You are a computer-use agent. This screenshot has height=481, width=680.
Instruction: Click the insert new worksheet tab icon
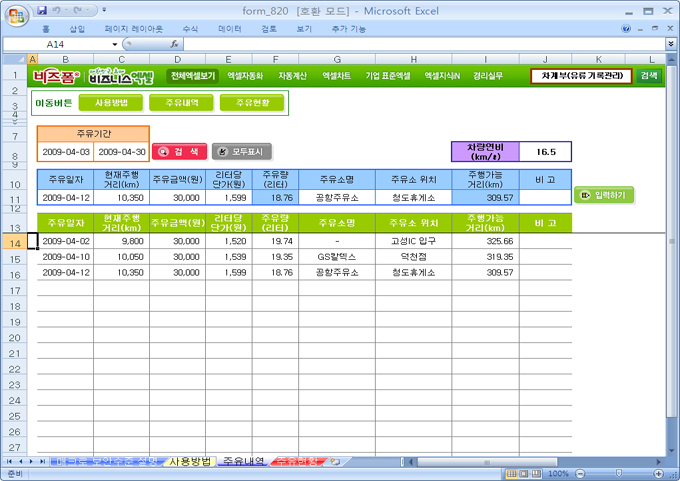[335, 462]
